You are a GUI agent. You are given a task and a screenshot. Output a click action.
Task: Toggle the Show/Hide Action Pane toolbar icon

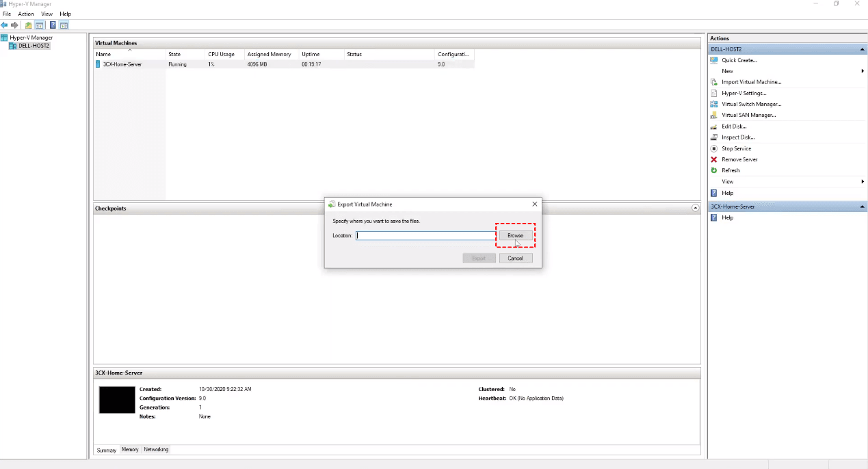point(64,25)
